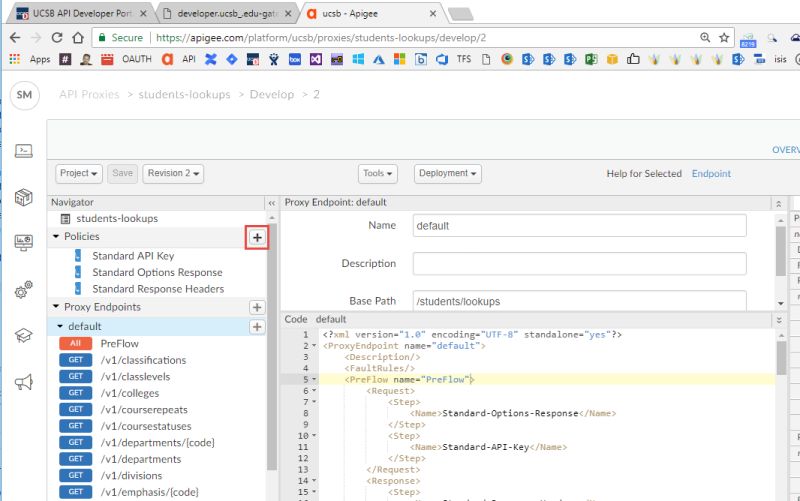The image size is (800, 501).
Task: Collapse the Navigator panel with double chevron
Action: click(x=272, y=203)
